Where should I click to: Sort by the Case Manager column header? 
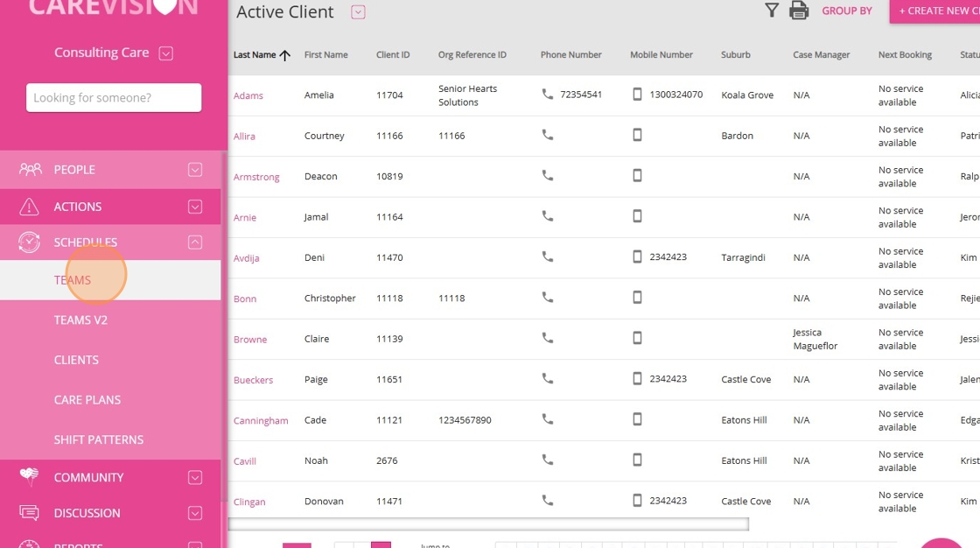click(822, 55)
